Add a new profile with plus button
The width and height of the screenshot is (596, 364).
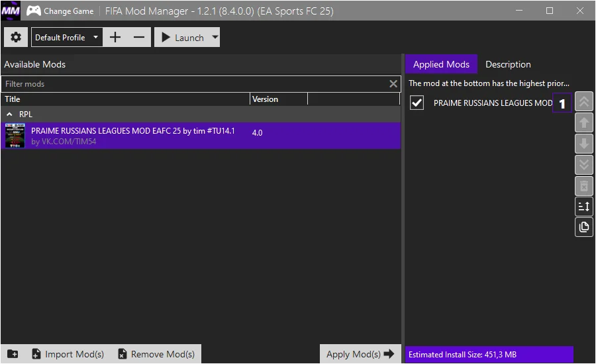115,37
